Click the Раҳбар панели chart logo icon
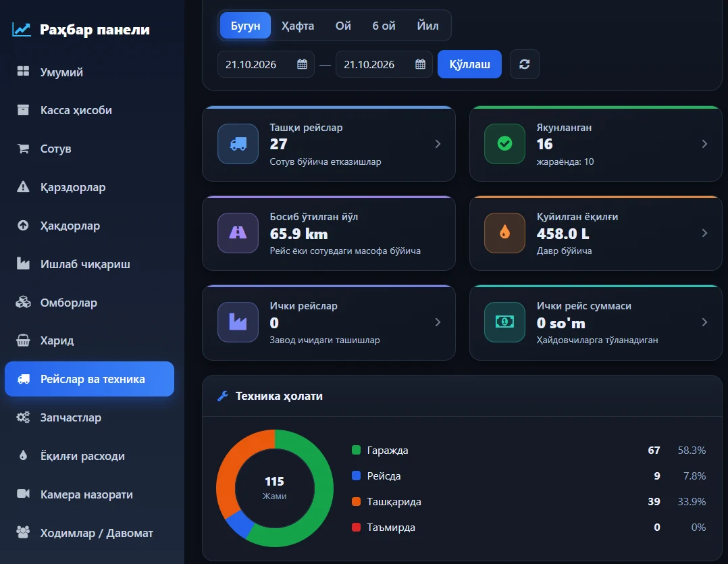 [x=22, y=29]
